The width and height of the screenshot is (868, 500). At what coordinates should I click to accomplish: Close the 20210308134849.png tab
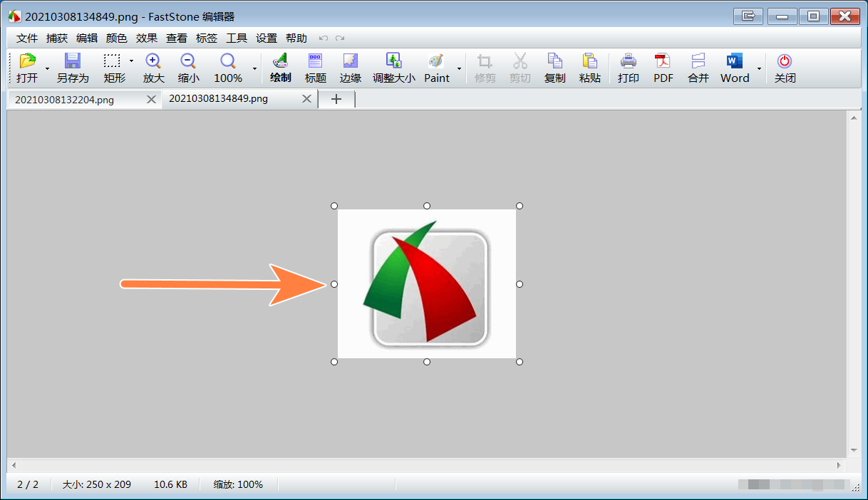tap(307, 99)
